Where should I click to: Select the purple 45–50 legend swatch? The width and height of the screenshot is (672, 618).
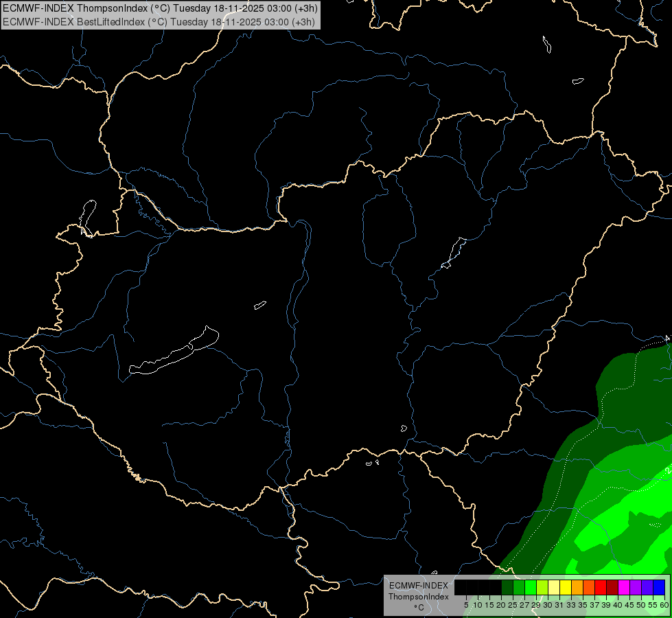(x=636, y=587)
